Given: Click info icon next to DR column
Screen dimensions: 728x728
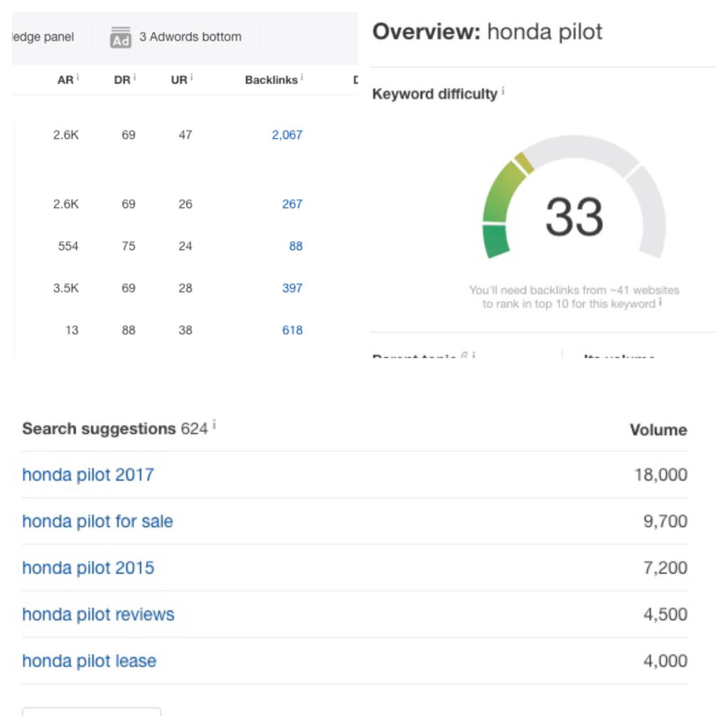Looking at the screenshot, I should coord(134,77).
